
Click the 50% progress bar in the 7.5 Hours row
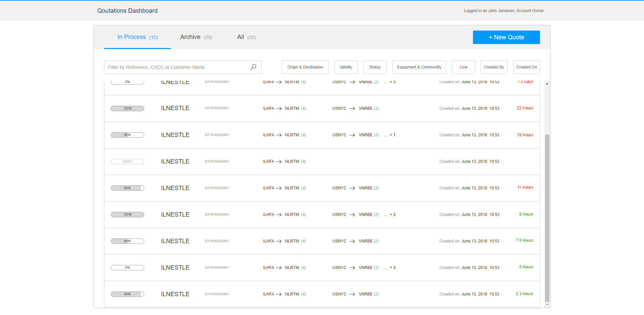point(127,241)
